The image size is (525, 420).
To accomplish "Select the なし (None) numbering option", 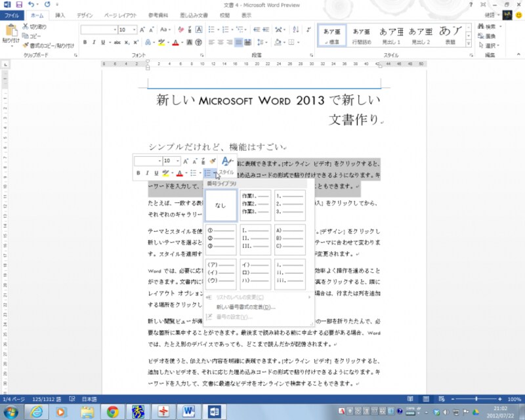I will click(220, 205).
